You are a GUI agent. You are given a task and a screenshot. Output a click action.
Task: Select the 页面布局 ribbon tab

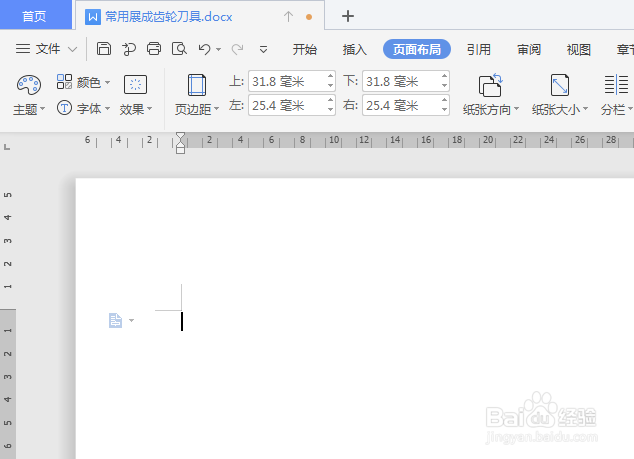coord(417,49)
